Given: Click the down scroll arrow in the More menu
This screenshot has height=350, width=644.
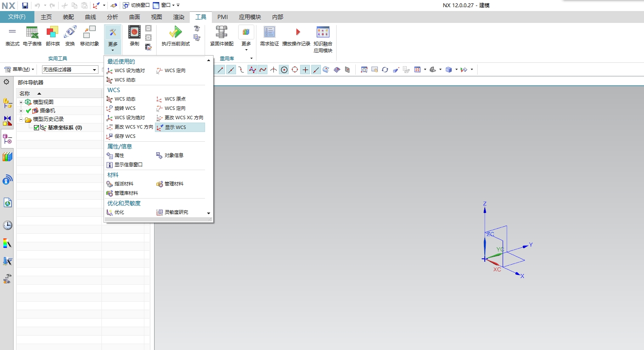Looking at the screenshot, I should click(x=208, y=213).
